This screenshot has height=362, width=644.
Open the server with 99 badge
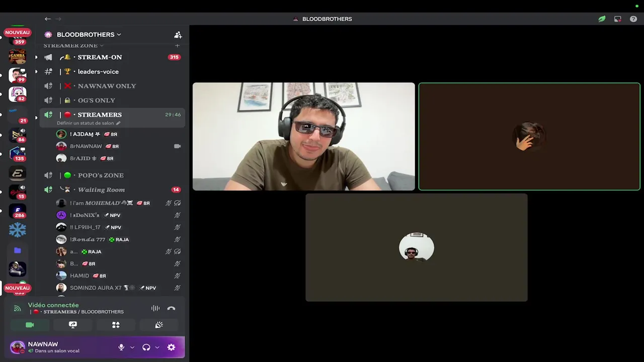(x=18, y=75)
